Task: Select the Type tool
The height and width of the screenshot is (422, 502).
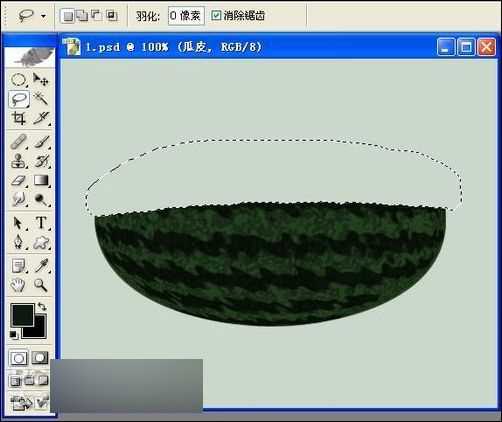Action: (x=41, y=223)
